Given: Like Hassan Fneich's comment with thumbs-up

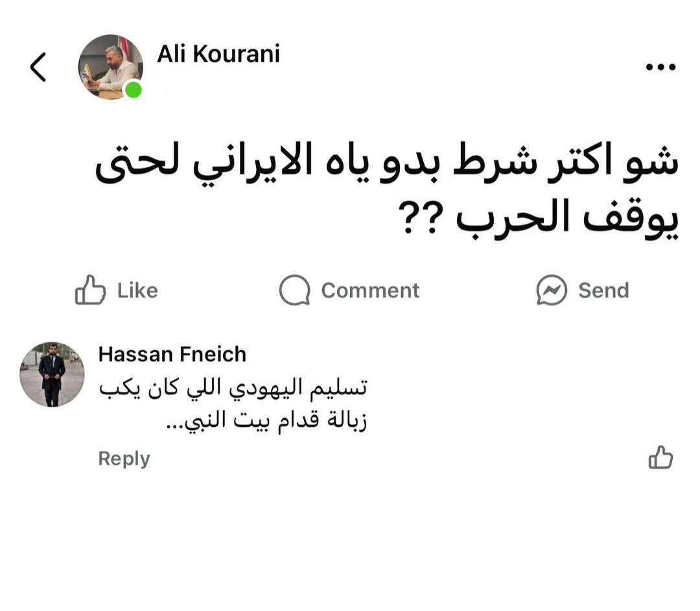Looking at the screenshot, I should tap(660, 457).
